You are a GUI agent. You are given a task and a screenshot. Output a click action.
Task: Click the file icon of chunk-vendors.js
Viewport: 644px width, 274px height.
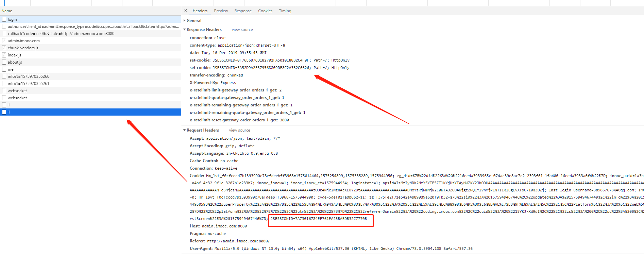[4, 48]
